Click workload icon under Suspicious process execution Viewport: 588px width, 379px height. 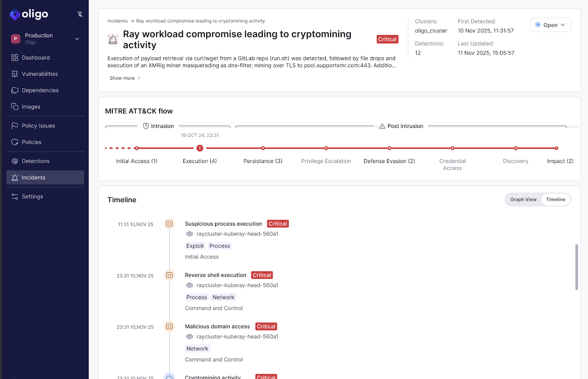[190, 234]
